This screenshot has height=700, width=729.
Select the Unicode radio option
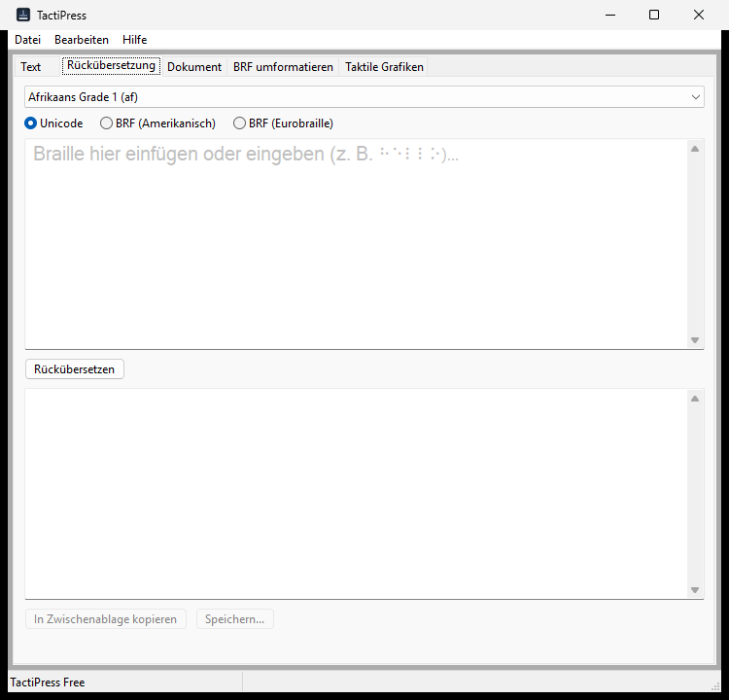point(53,123)
